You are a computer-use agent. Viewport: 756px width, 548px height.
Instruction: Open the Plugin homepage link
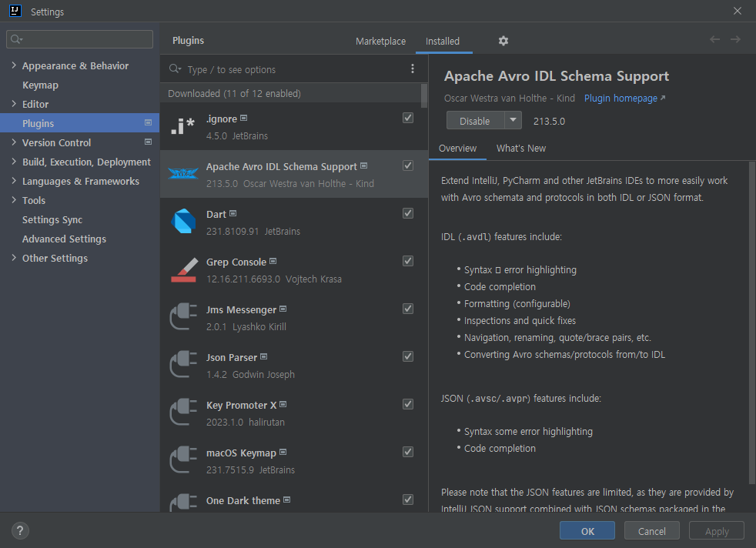(x=624, y=99)
